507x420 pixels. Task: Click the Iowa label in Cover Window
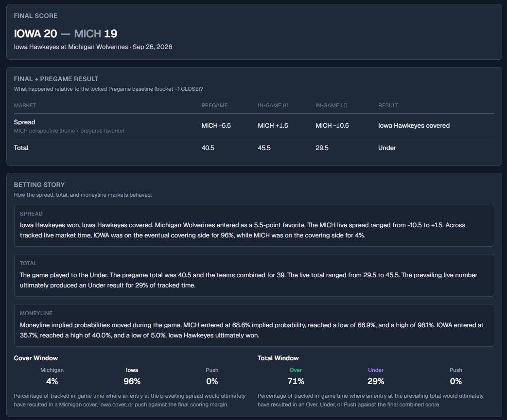coord(132,370)
